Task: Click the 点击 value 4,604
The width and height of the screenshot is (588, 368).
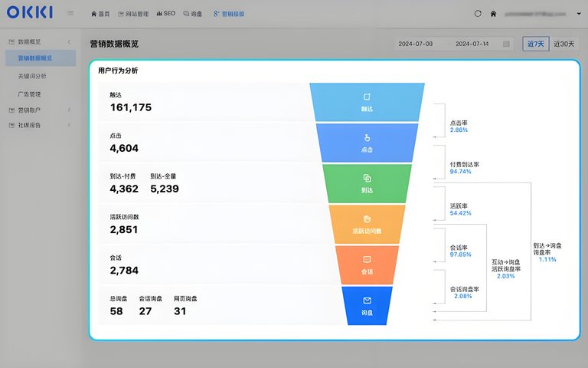Action: tap(124, 148)
